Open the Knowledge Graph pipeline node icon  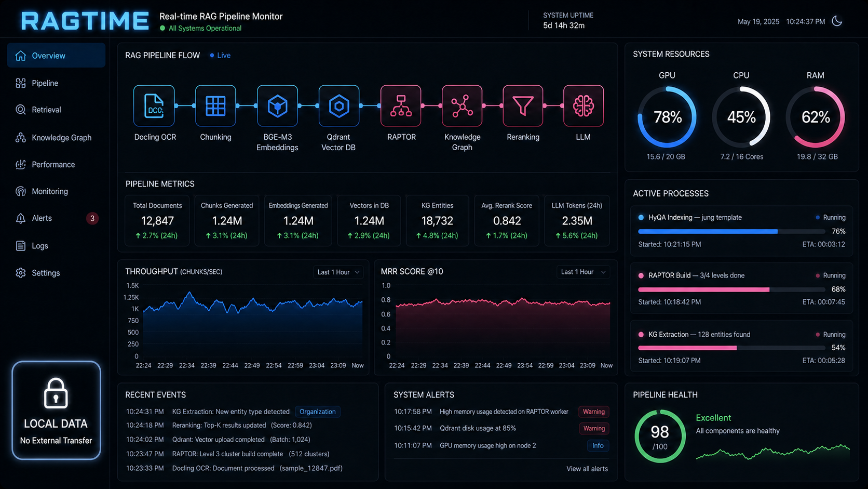tap(462, 106)
